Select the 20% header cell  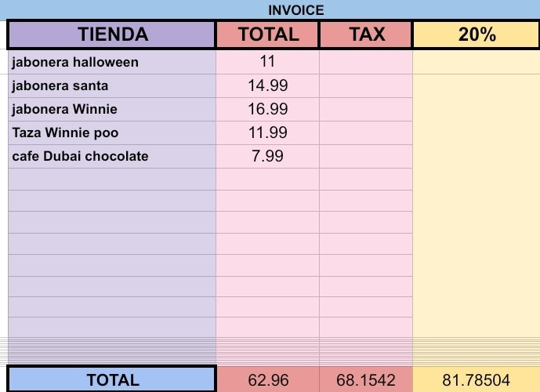pos(476,34)
